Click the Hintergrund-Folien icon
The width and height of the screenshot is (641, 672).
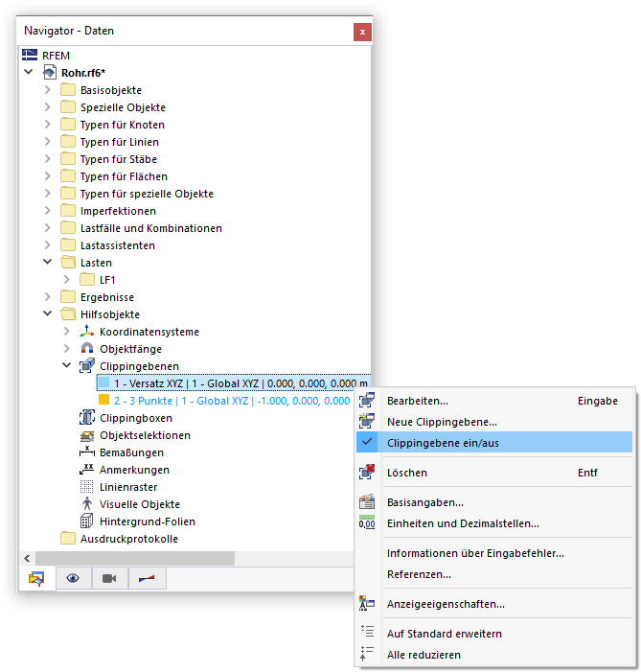coord(86,521)
